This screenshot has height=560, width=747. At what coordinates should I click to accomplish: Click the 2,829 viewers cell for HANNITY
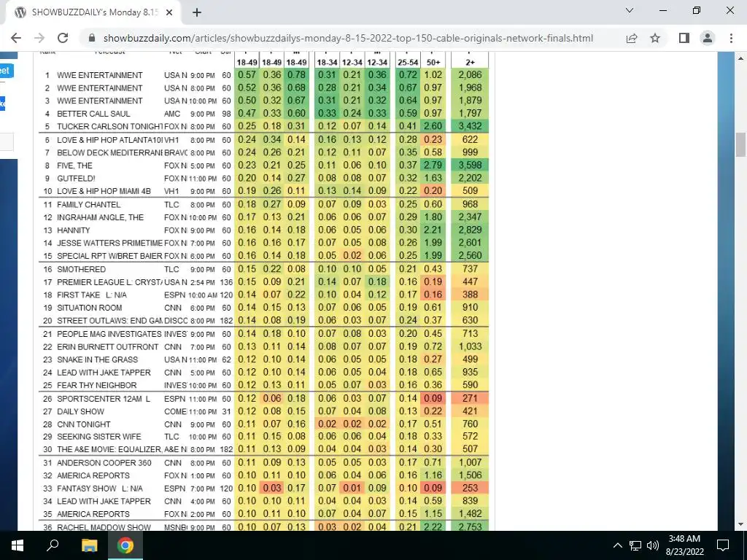coord(470,230)
